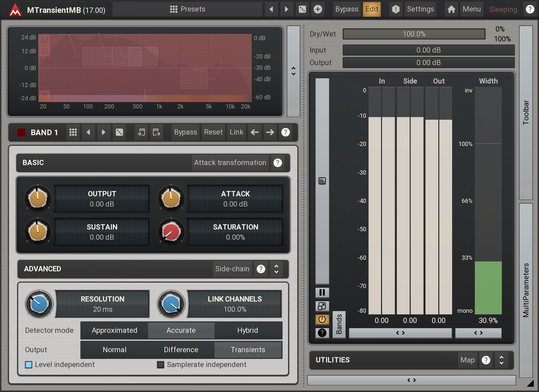This screenshot has height=392, width=539.
Task: Click the Attack transformation button
Action: tap(230, 163)
